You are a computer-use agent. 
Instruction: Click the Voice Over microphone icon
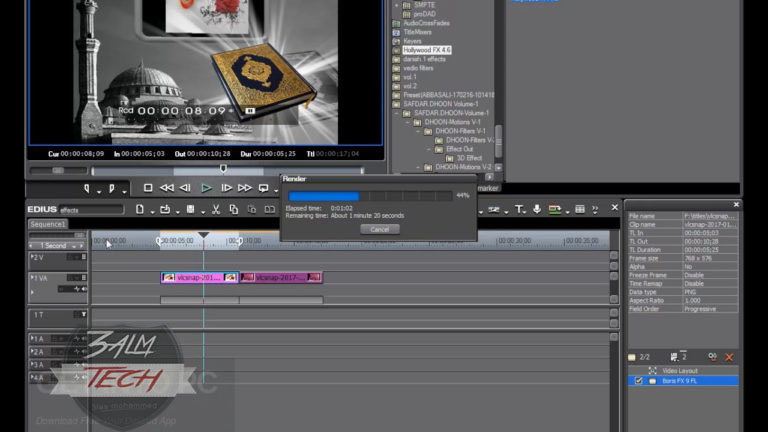[x=537, y=209]
